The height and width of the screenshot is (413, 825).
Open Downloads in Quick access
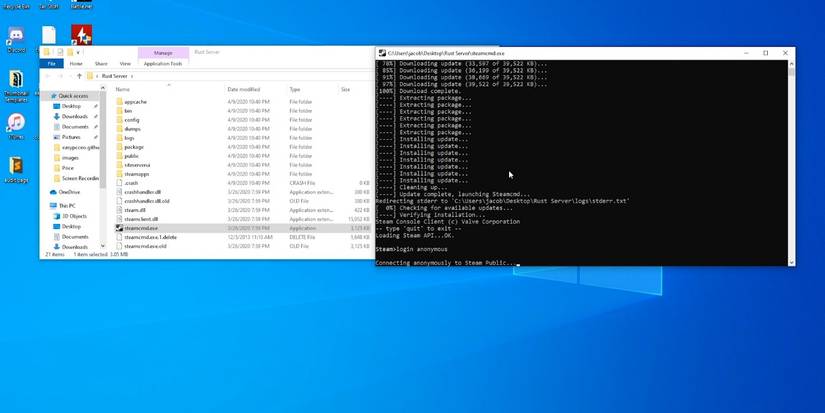pos(75,117)
